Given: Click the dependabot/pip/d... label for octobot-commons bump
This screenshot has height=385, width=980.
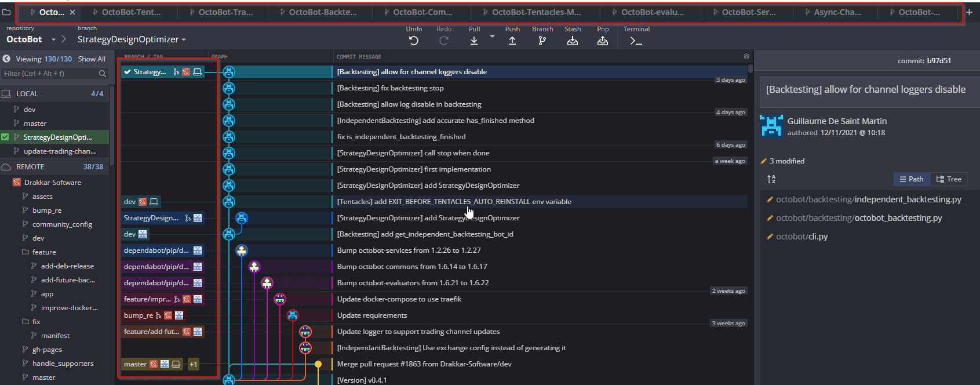Looking at the screenshot, I should 162,267.
